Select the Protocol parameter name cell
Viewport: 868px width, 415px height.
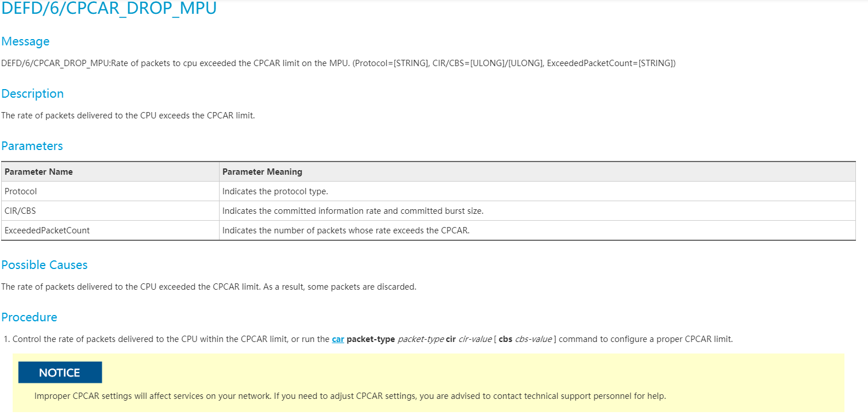21,191
